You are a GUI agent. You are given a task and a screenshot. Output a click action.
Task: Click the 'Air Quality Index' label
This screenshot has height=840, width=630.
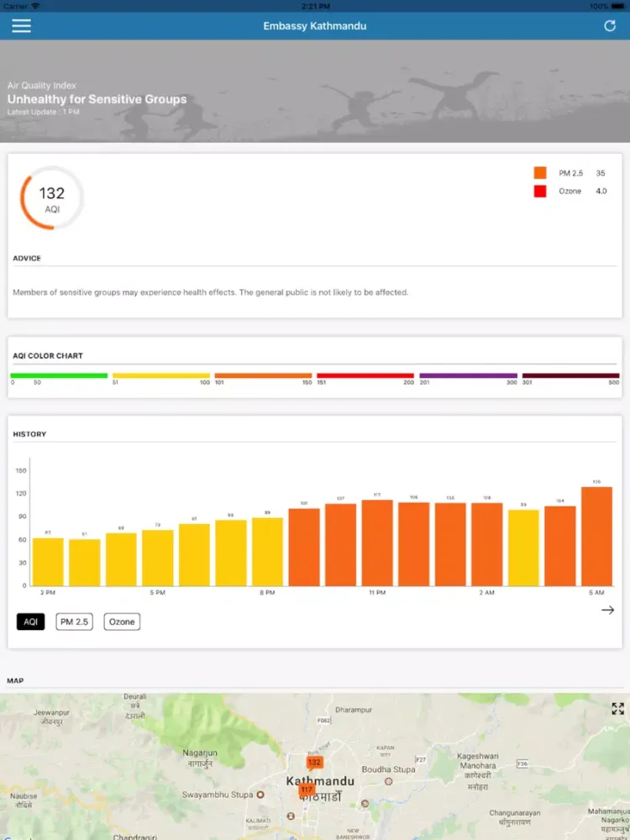pyautogui.click(x=42, y=85)
